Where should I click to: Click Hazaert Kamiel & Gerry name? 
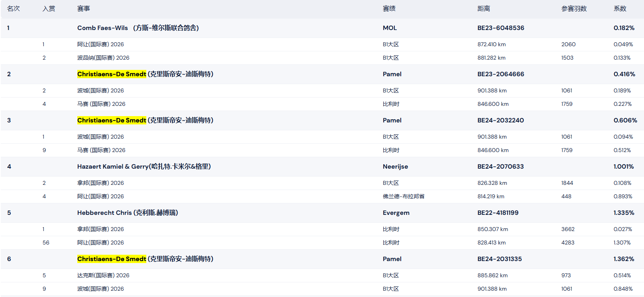144,167
